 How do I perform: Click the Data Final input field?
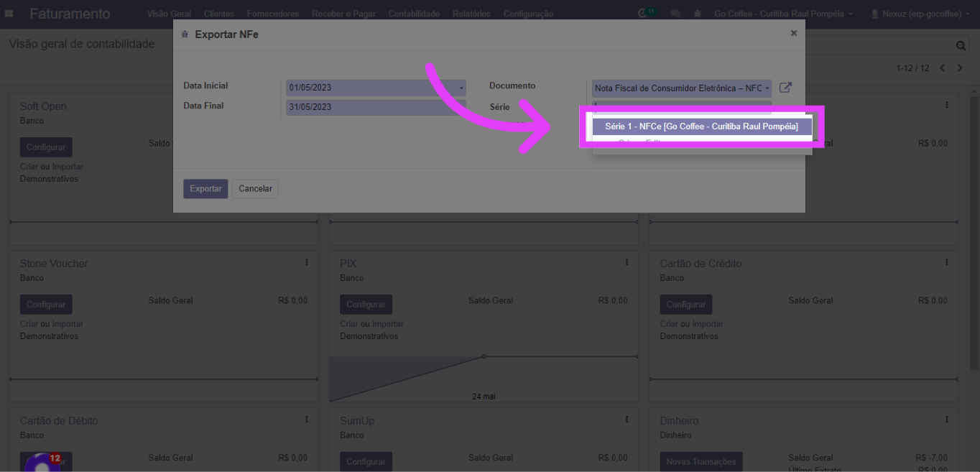376,108
